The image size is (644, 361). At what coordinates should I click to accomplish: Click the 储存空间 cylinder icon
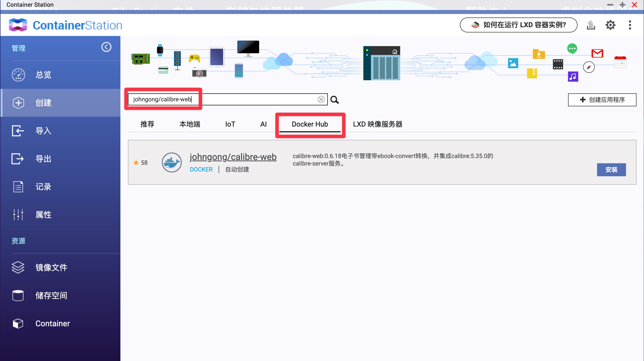(x=18, y=295)
